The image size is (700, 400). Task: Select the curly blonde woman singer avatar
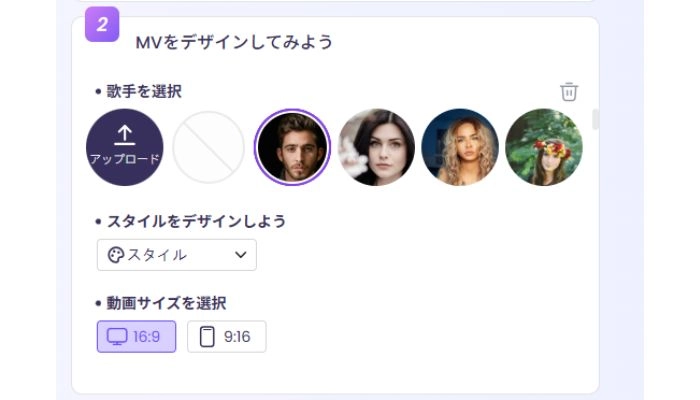(460, 147)
